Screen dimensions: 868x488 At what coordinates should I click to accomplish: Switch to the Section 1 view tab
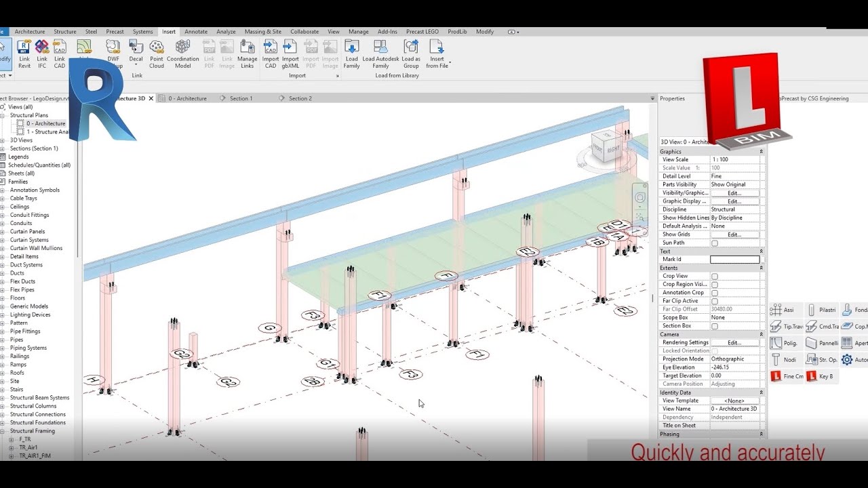241,98
